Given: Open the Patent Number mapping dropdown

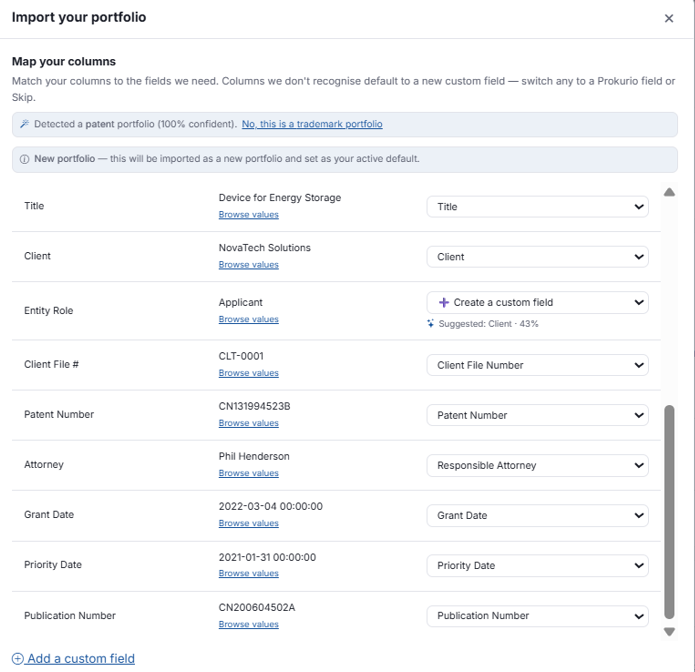Looking at the screenshot, I should pos(537,415).
